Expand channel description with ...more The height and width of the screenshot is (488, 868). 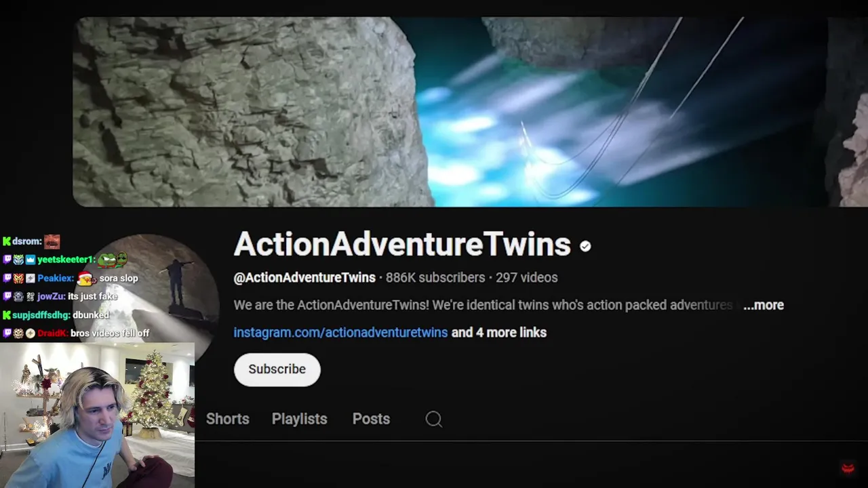(x=764, y=305)
